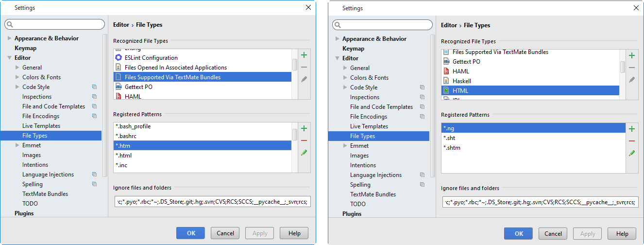Edit registered pattern pencil in right window

(x=632, y=153)
